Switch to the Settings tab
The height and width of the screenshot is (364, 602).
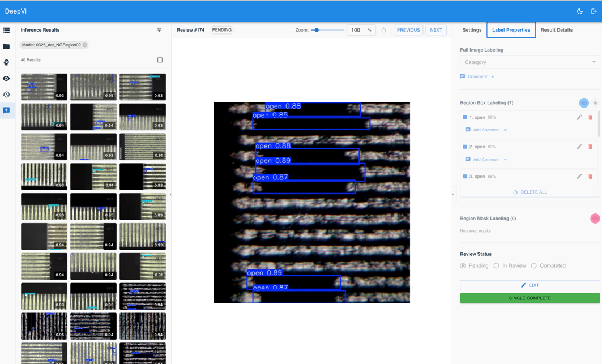472,30
